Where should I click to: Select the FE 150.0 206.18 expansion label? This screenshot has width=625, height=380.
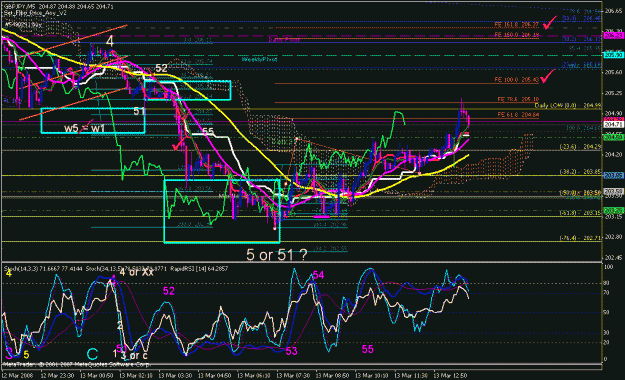[x=517, y=35]
